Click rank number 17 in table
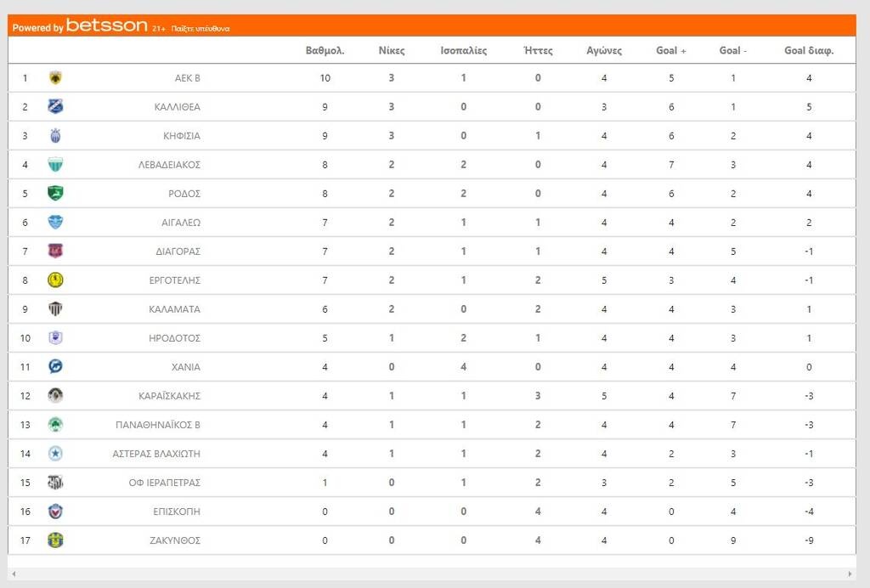870x588 pixels. pyautogui.click(x=25, y=540)
